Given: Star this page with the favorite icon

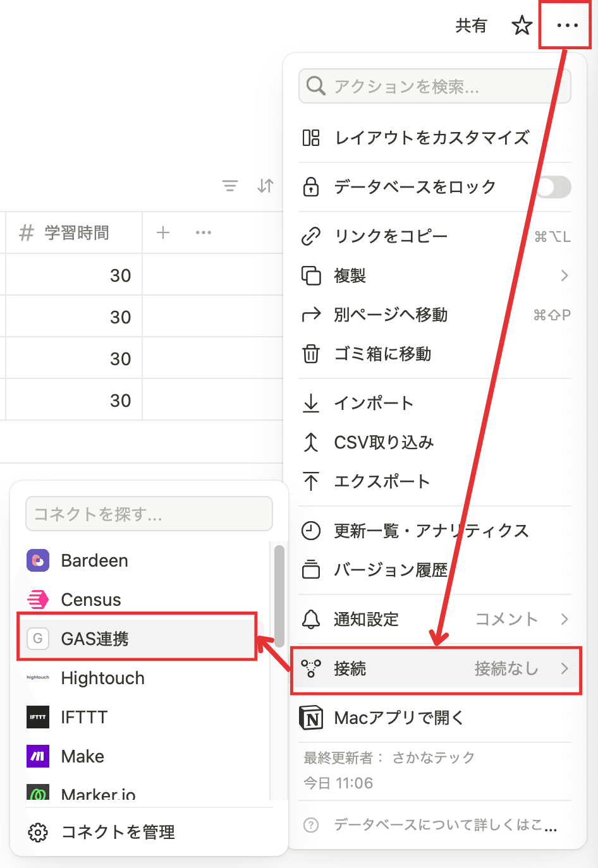Looking at the screenshot, I should (x=522, y=26).
